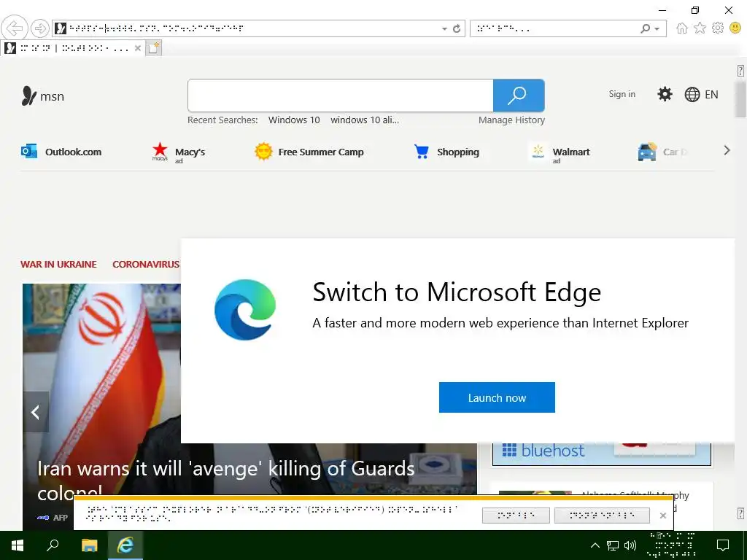747x560 pixels.
Task: Click Manage History link
Action: [x=511, y=120]
